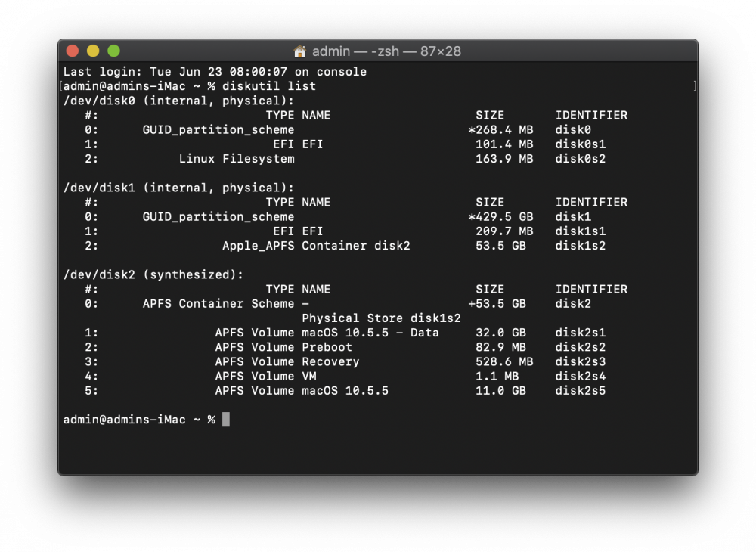Click the 'diskutil list' command text
Image resolution: width=756 pixels, height=552 pixels.
269,86
